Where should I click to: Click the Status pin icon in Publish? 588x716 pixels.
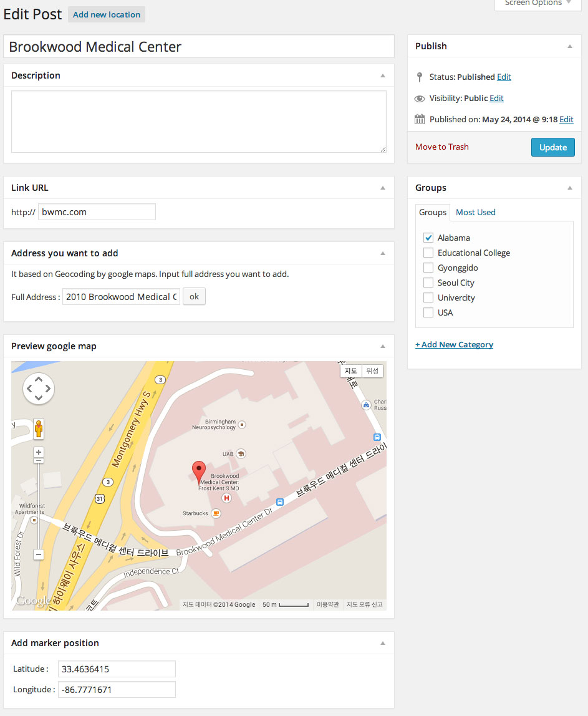pos(420,77)
